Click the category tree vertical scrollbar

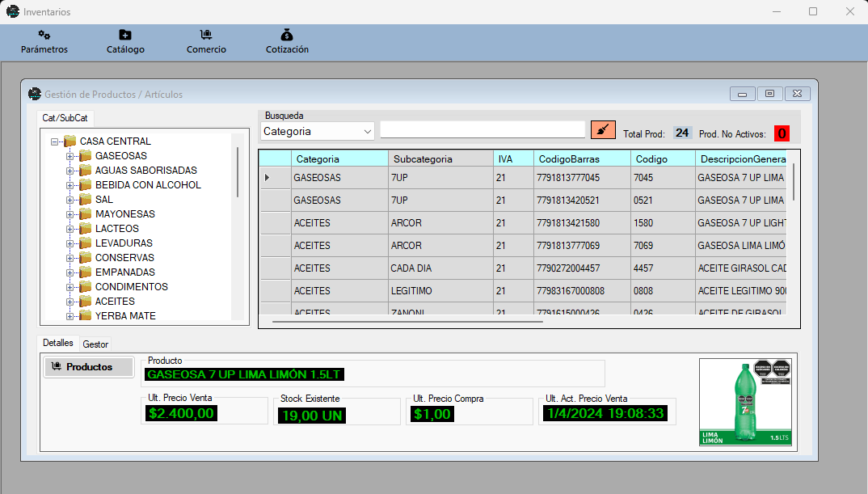coord(238,171)
